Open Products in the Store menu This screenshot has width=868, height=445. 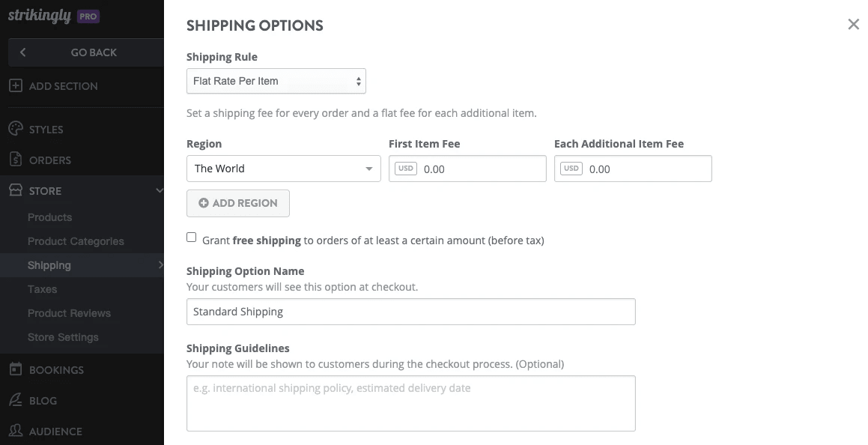coord(49,217)
